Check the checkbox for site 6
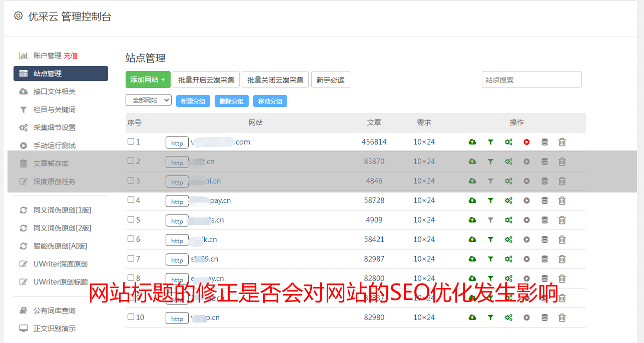The width and height of the screenshot is (644, 343). tap(131, 239)
